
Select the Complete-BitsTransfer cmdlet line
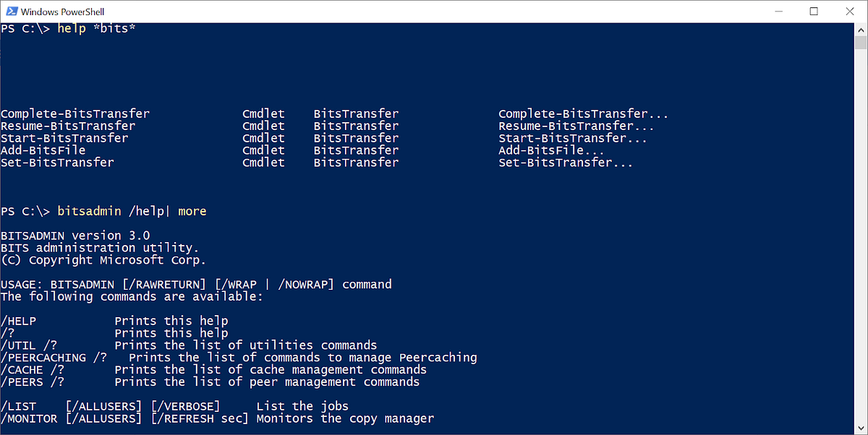pos(75,113)
